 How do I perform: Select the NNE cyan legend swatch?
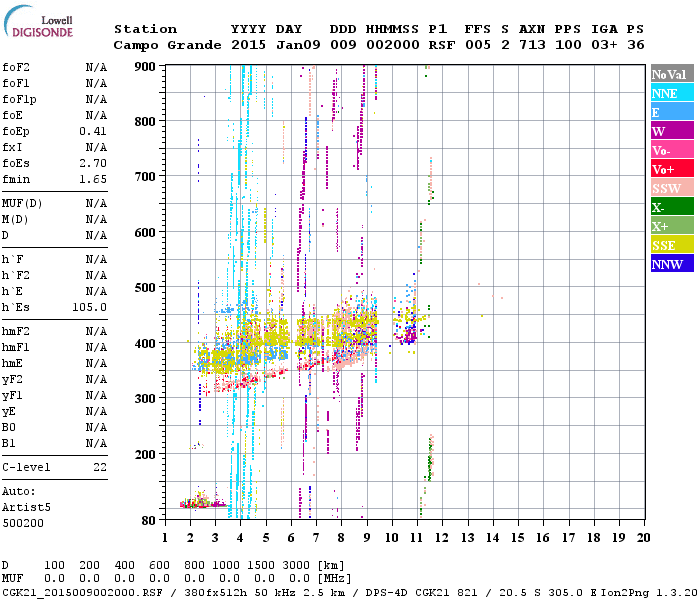point(672,93)
